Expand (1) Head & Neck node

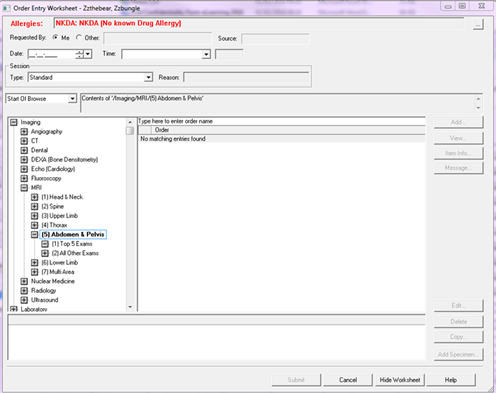(x=34, y=197)
